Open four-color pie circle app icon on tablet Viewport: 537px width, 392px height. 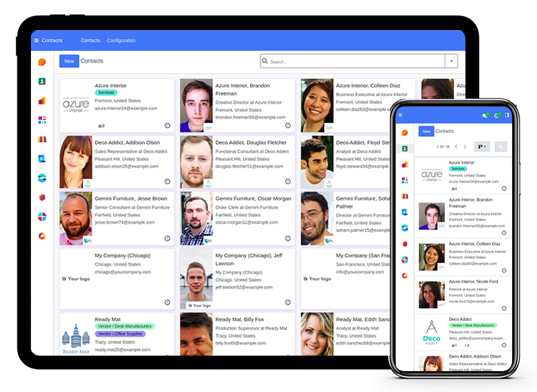coord(42,217)
